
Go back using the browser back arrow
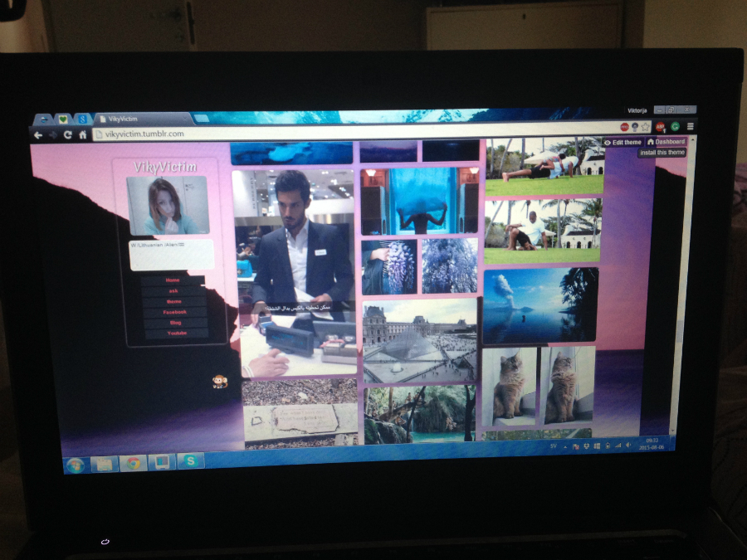(x=38, y=135)
